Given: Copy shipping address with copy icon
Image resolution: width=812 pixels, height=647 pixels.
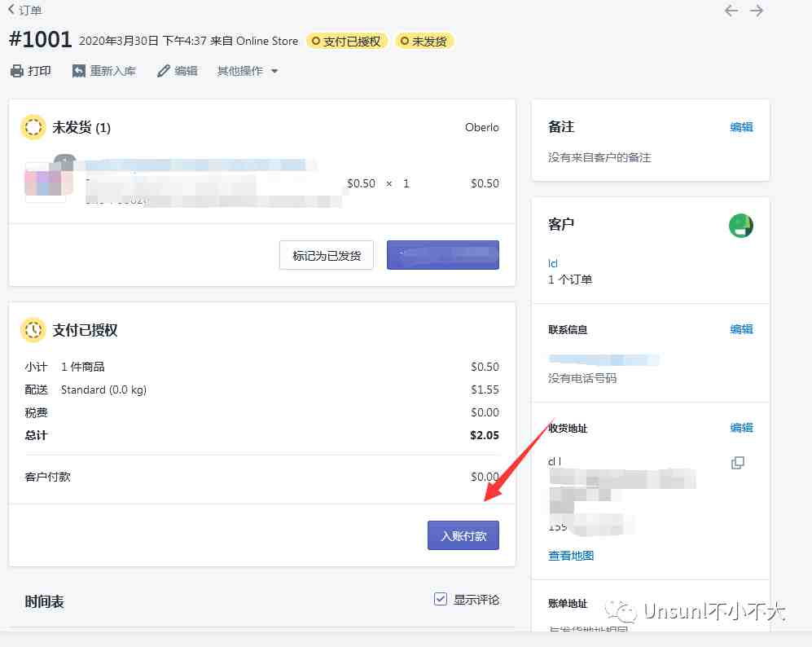Looking at the screenshot, I should [738, 463].
